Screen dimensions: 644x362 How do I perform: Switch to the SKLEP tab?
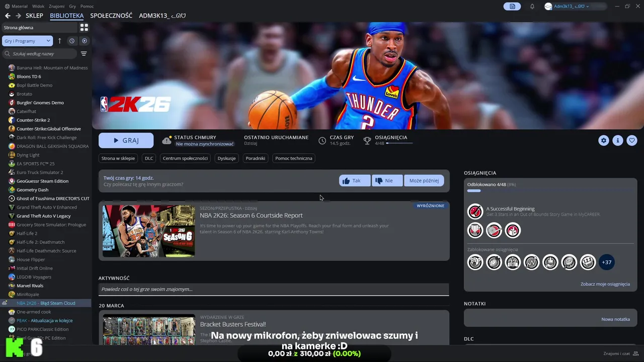[x=35, y=16]
